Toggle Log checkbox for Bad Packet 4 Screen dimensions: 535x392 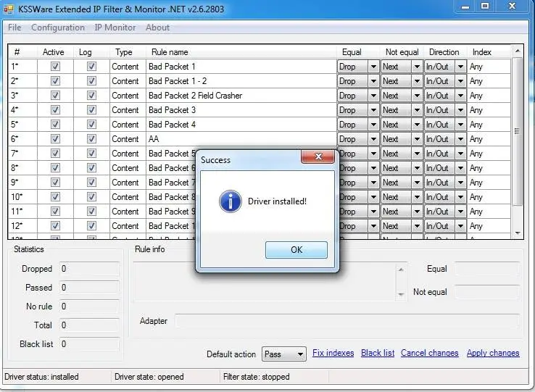point(91,124)
